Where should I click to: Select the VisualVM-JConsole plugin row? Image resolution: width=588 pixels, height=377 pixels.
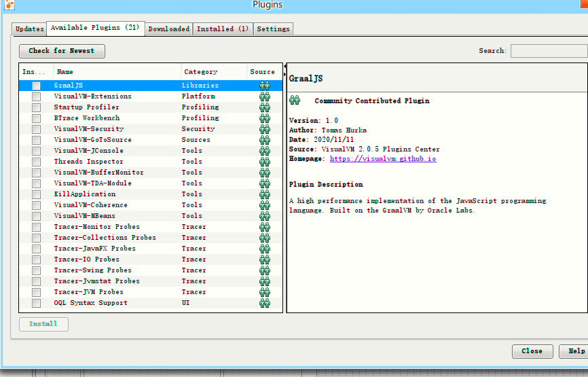tap(151, 151)
